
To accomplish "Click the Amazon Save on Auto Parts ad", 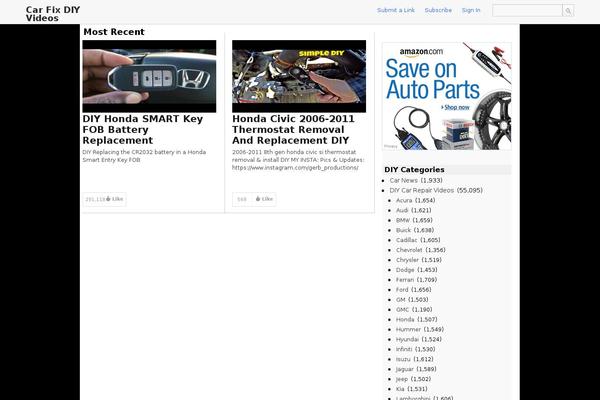I will click(447, 96).
